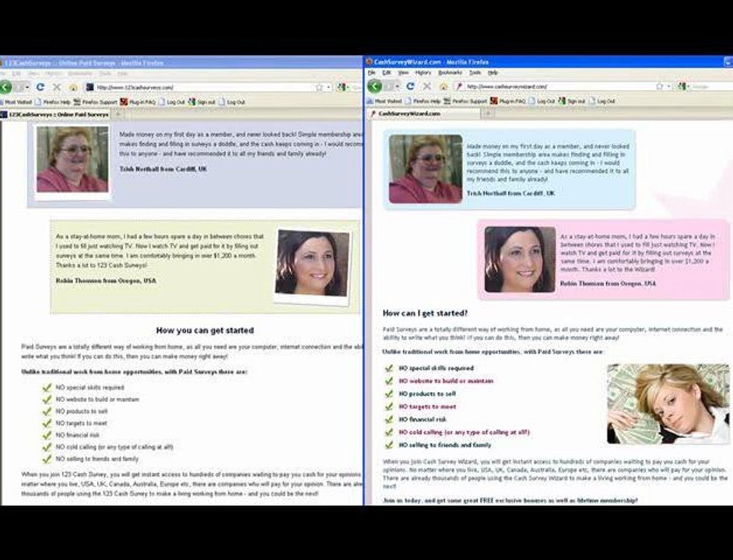This screenshot has width=733, height=560.
Task: Open File menu in CashSurveyWizard window
Action: click(x=372, y=73)
